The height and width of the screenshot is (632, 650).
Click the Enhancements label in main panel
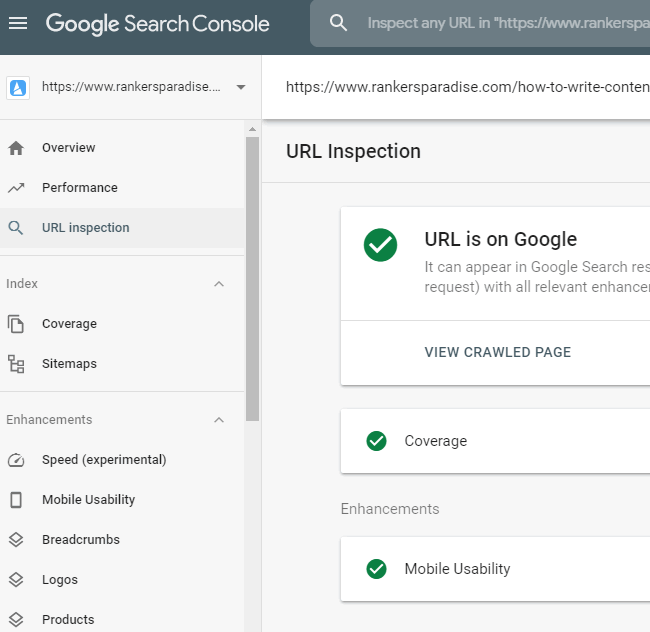[390, 509]
